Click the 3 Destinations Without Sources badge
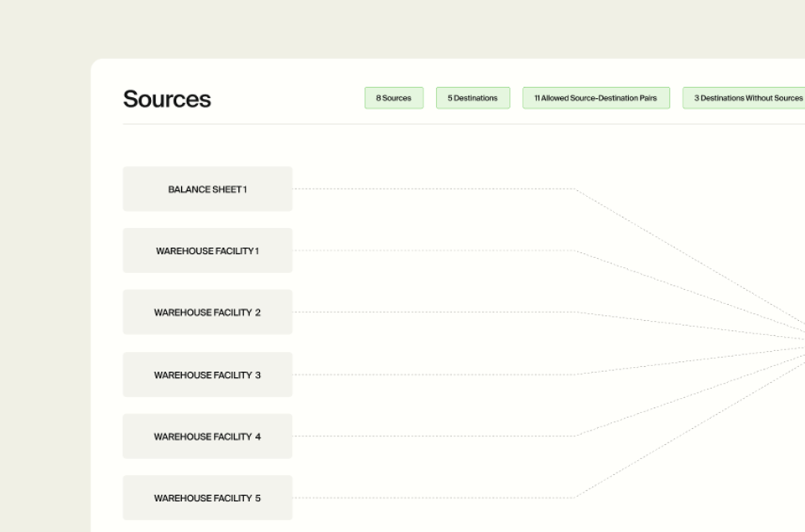 [744, 98]
